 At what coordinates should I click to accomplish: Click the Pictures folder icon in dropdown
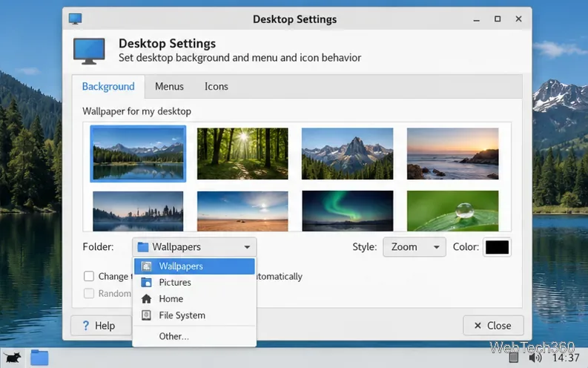click(146, 283)
